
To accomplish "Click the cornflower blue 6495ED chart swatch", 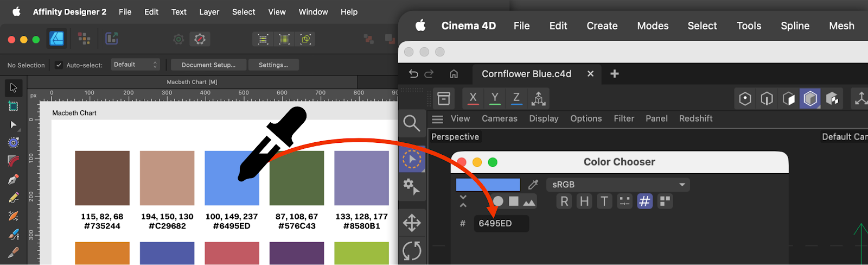I will pyautogui.click(x=232, y=178).
